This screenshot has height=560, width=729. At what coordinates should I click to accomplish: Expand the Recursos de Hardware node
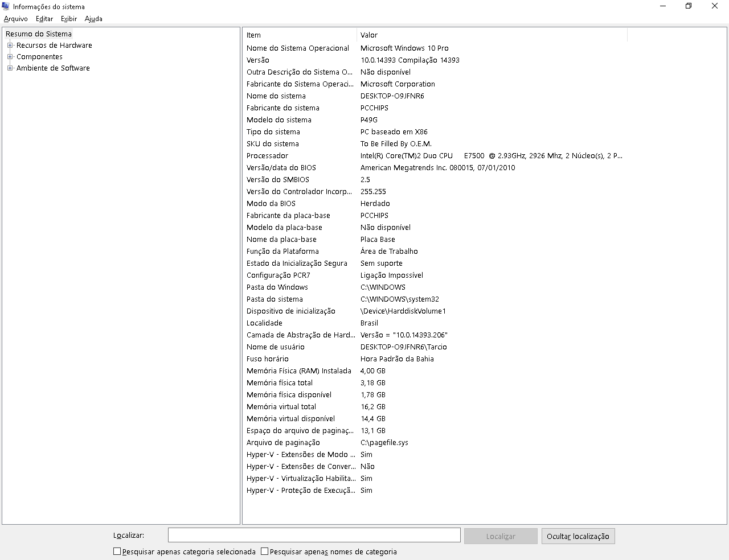10,46
